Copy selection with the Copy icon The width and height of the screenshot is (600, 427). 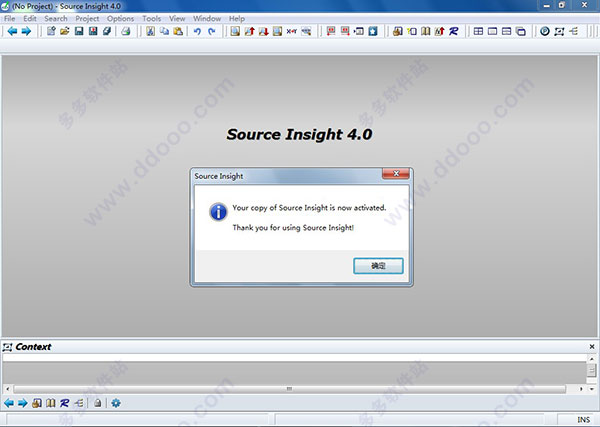(x=164, y=31)
